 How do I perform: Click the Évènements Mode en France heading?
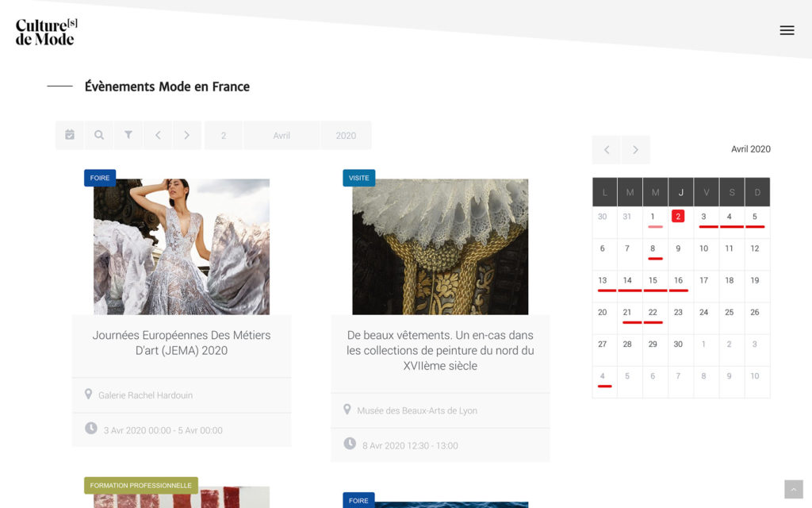[x=167, y=87]
